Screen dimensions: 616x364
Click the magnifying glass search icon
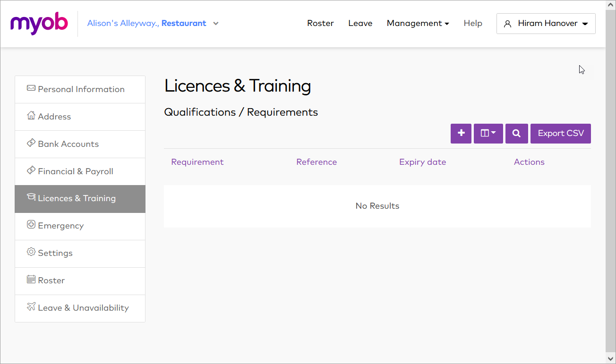pyautogui.click(x=516, y=134)
